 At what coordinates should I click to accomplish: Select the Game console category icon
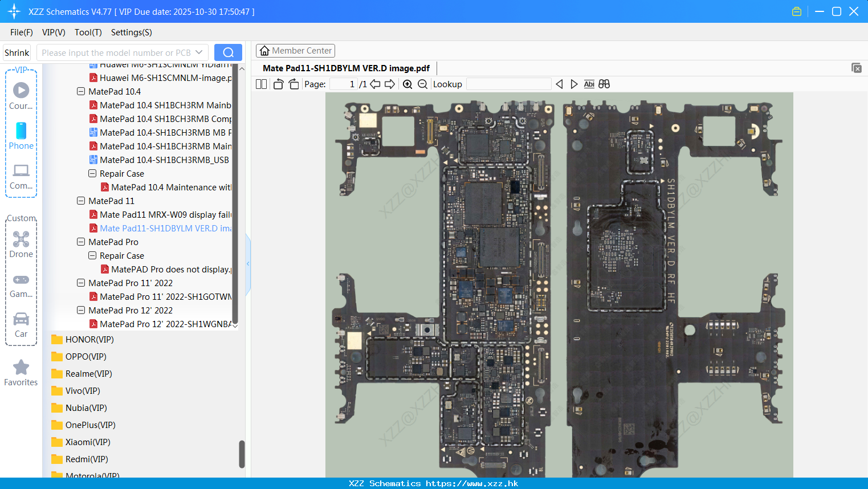pos(21,286)
